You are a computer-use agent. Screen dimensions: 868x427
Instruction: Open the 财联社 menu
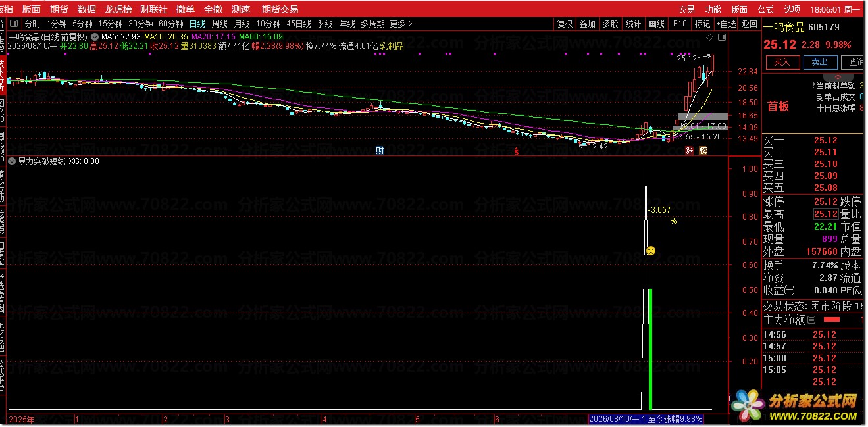153,9
